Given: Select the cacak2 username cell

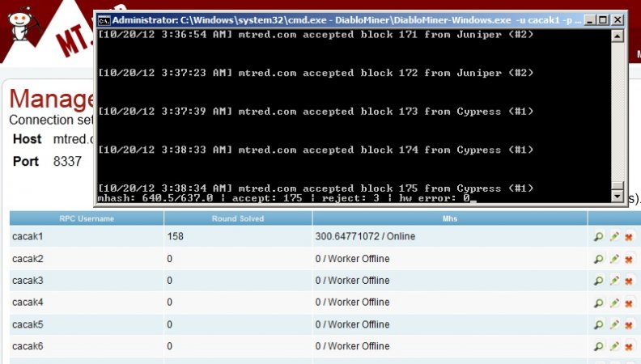Looking at the screenshot, I should 87,259.
